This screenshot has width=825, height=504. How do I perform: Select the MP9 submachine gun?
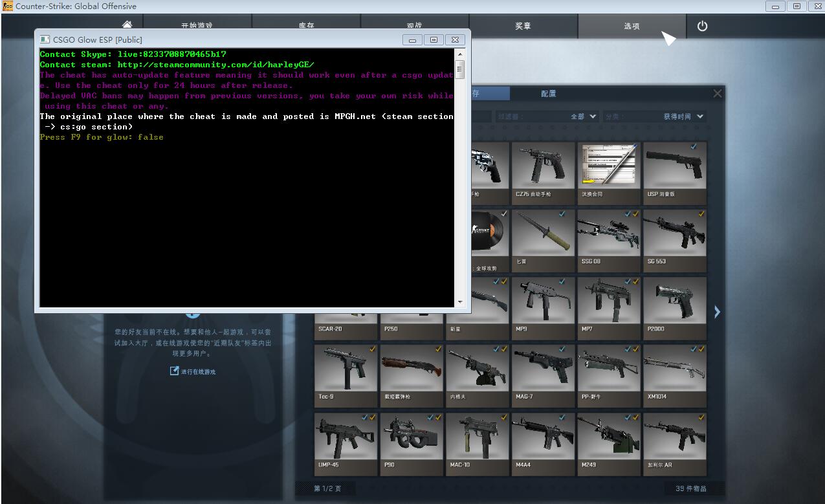click(x=543, y=308)
